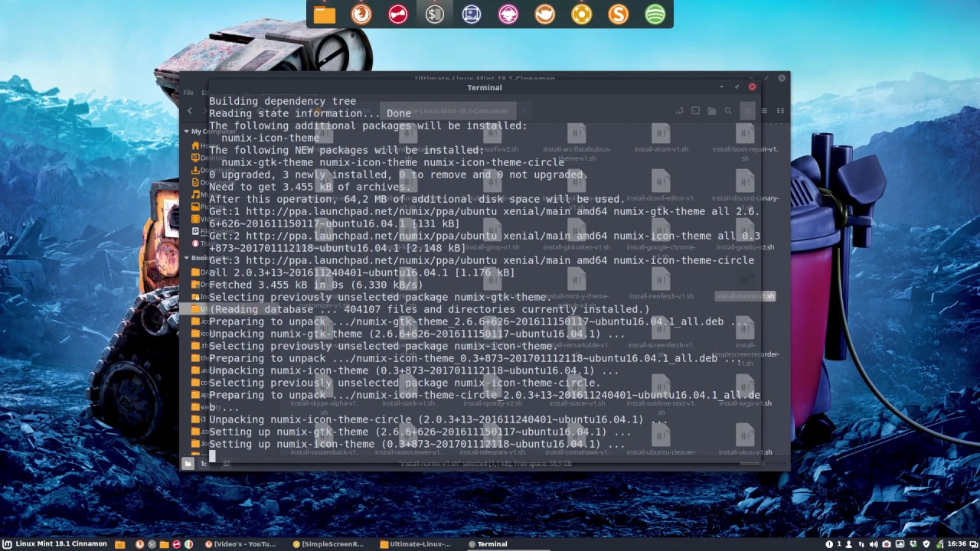Launch Firefox from the top dock

361,14
